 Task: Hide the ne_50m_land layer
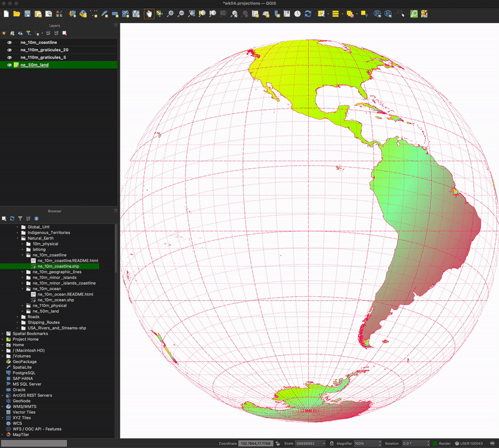click(10, 64)
